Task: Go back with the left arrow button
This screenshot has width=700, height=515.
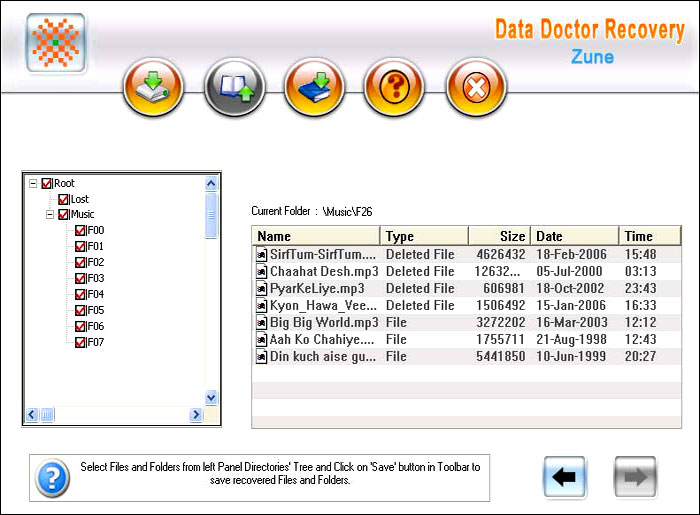Action: [x=565, y=477]
